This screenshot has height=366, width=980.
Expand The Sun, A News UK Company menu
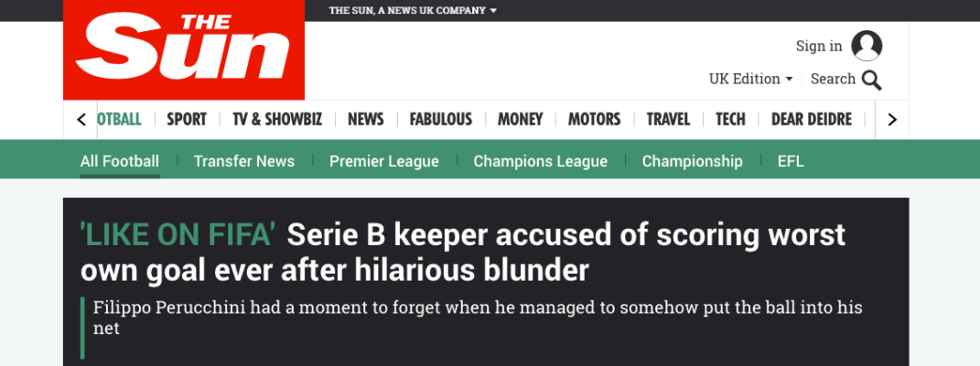[413, 11]
